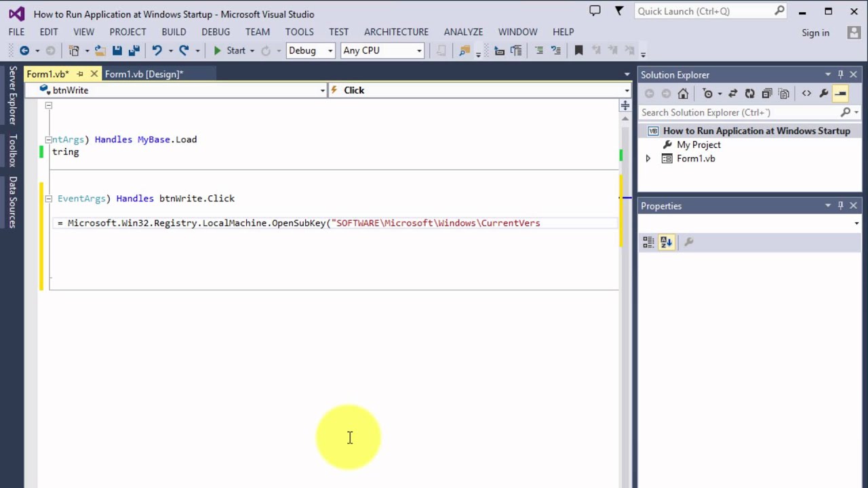Pin the Form1.vb tab
Image resolution: width=868 pixels, height=488 pixels.
pyautogui.click(x=79, y=74)
